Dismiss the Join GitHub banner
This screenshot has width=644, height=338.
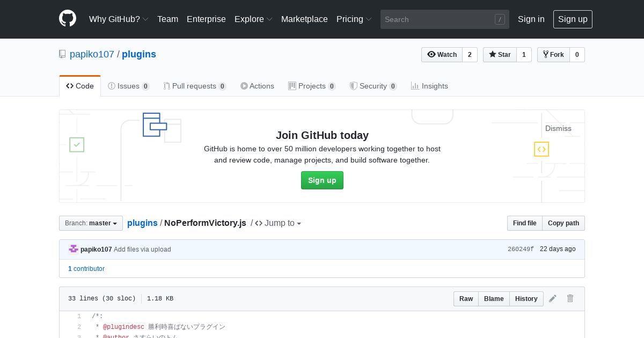(558, 128)
